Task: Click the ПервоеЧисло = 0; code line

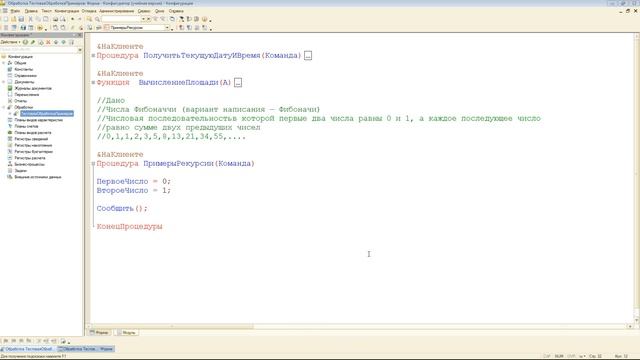Action: click(x=133, y=181)
